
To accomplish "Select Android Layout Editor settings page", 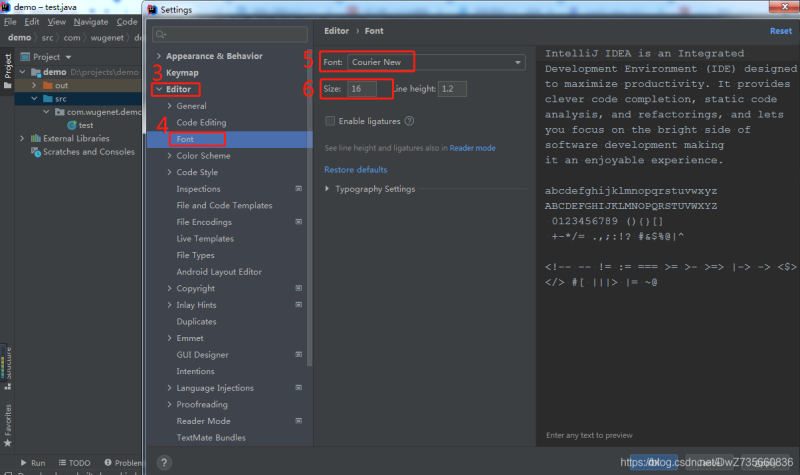I will tap(219, 272).
